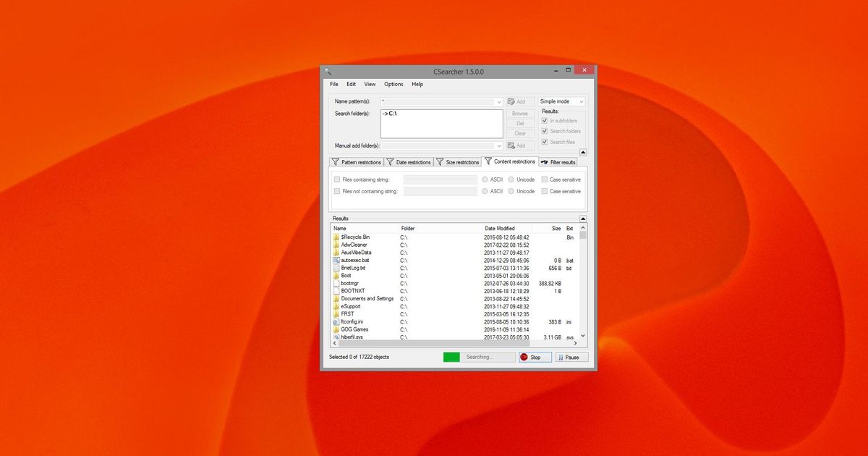Click the Size restrictions funnel icon
The image size is (868, 456).
pos(441,161)
